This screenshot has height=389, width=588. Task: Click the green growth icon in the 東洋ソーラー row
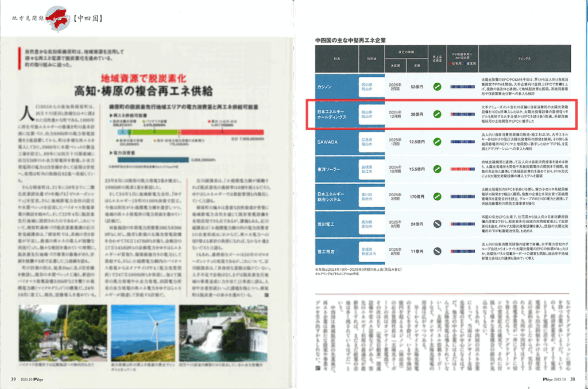point(436,169)
